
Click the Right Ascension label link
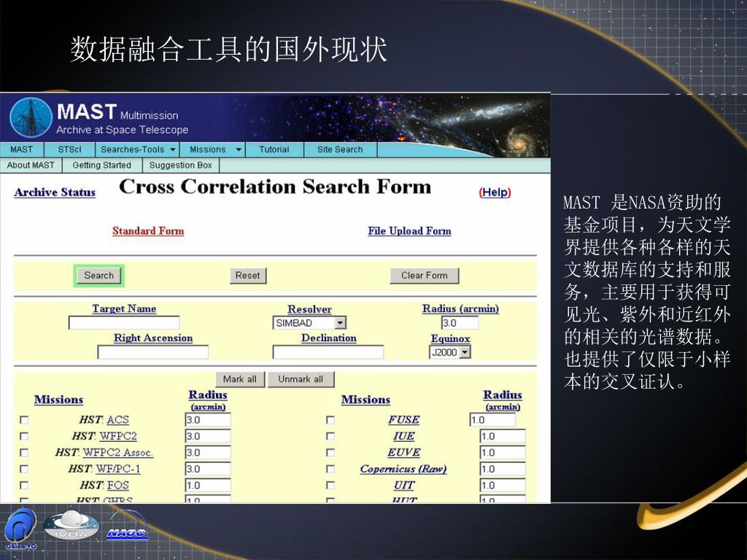click(x=153, y=338)
